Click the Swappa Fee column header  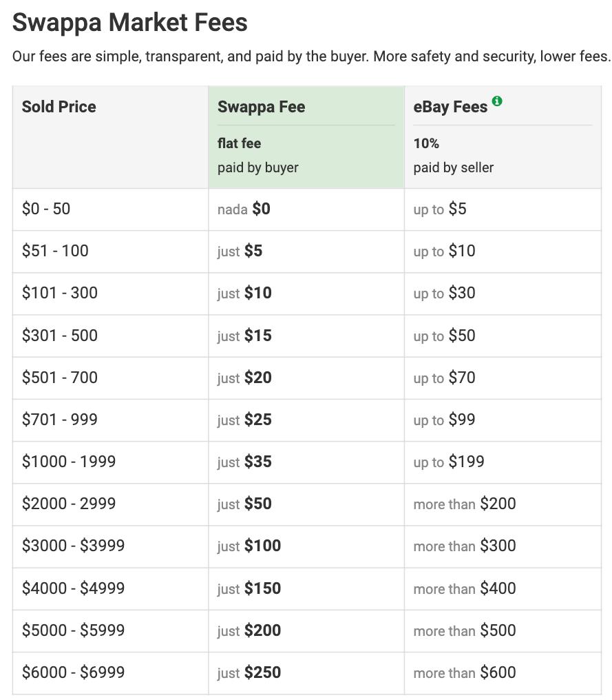pos(261,107)
